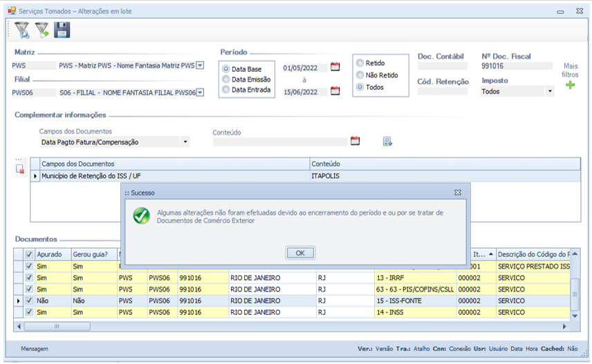Select the Não Retido radio option
592x364 pixels.
click(360, 75)
